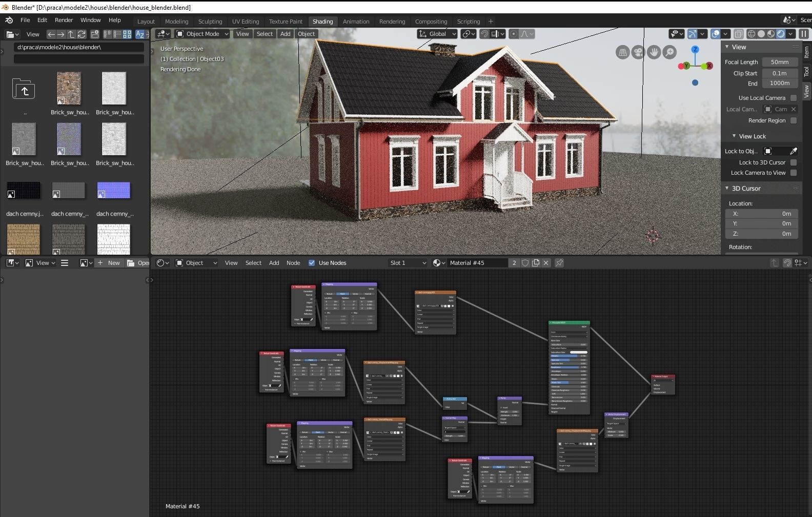The image size is (812, 517).
Task: Open the Help menu
Action: click(115, 20)
